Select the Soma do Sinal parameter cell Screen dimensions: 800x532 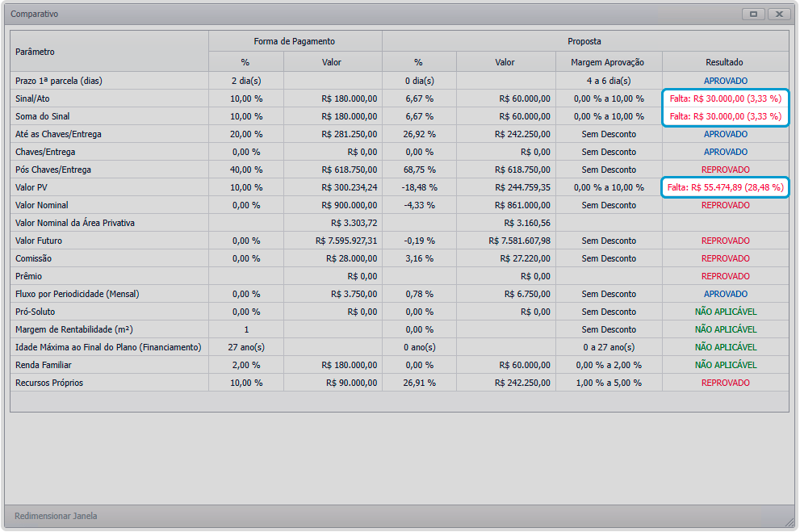109,116
